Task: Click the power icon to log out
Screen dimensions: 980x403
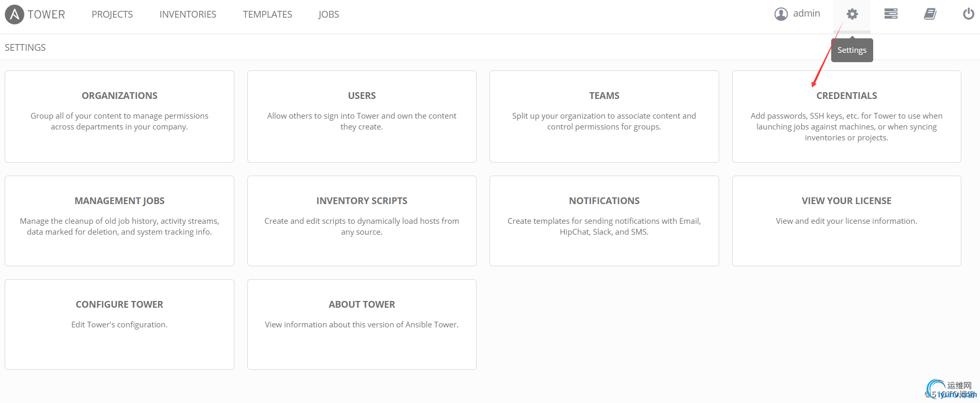Action: 969,14
